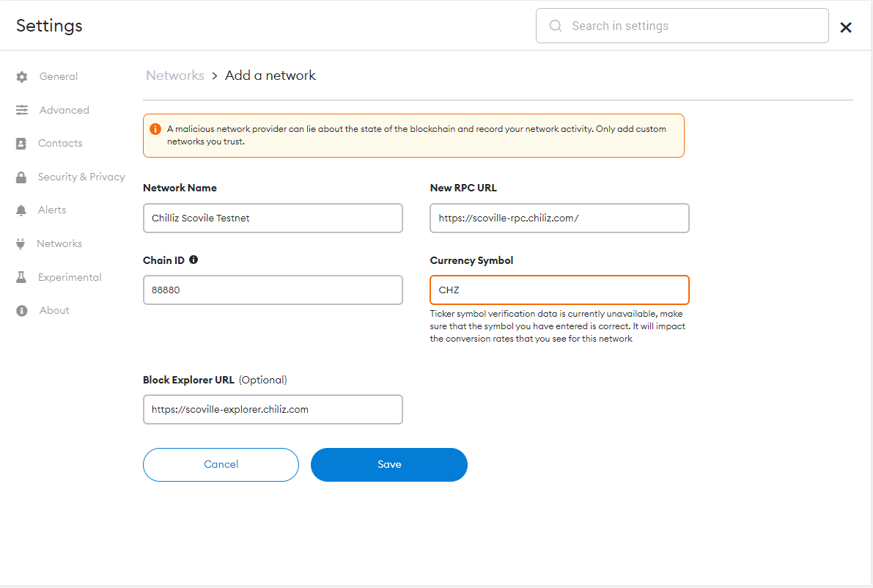Open Alerts settings section
Viewport: 873px width, 588px height.
point(52,210)
